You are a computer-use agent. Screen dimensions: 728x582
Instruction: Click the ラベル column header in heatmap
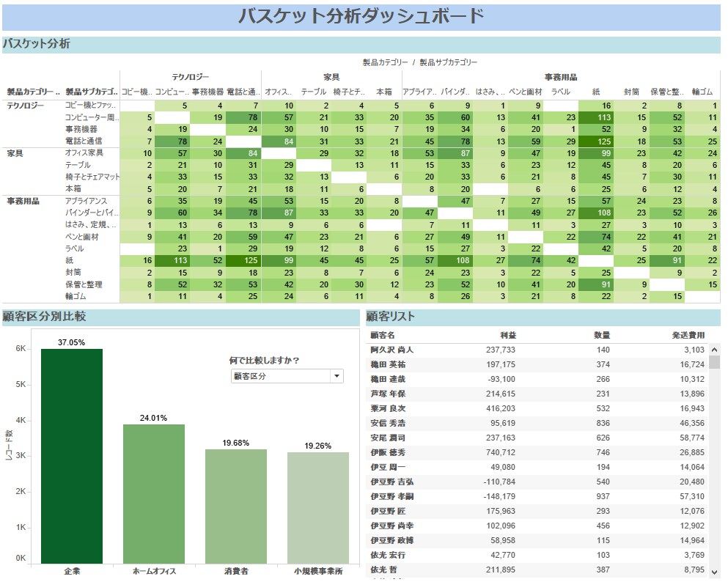[561, 92]
